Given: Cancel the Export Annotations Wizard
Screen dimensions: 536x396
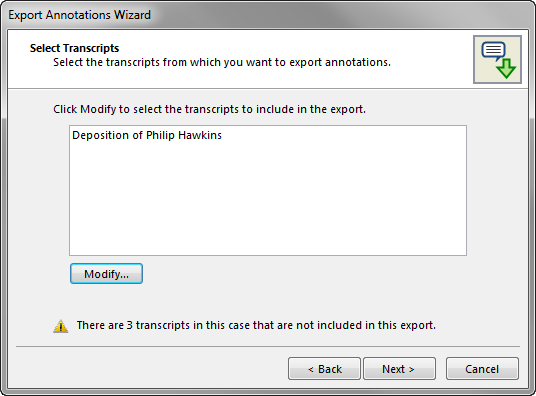Looking at the screenshot, I should [482, 369].
